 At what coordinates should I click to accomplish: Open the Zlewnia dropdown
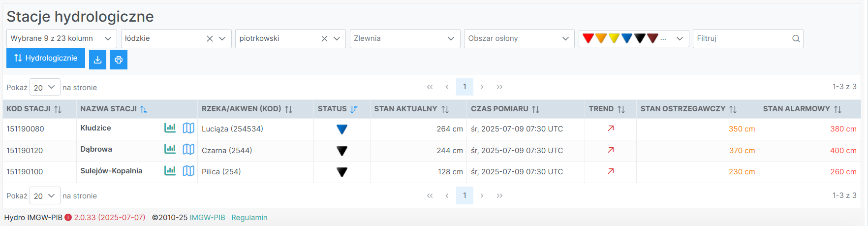tap(404, 38)
